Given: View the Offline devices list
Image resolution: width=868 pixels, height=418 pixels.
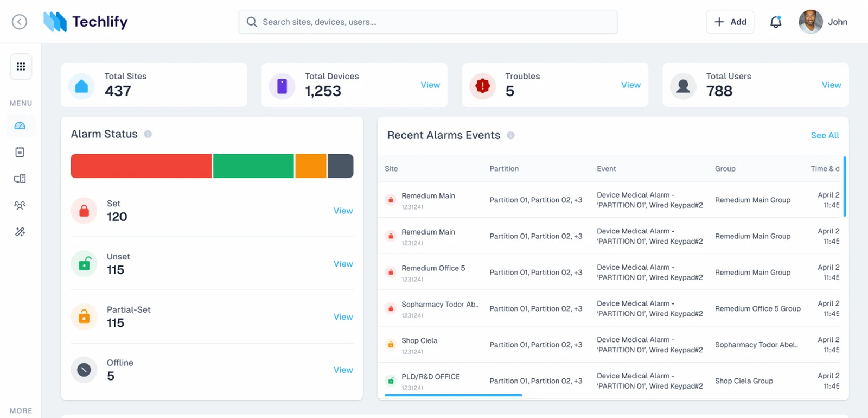Looking at the screenshot, I should click(343, 370).
